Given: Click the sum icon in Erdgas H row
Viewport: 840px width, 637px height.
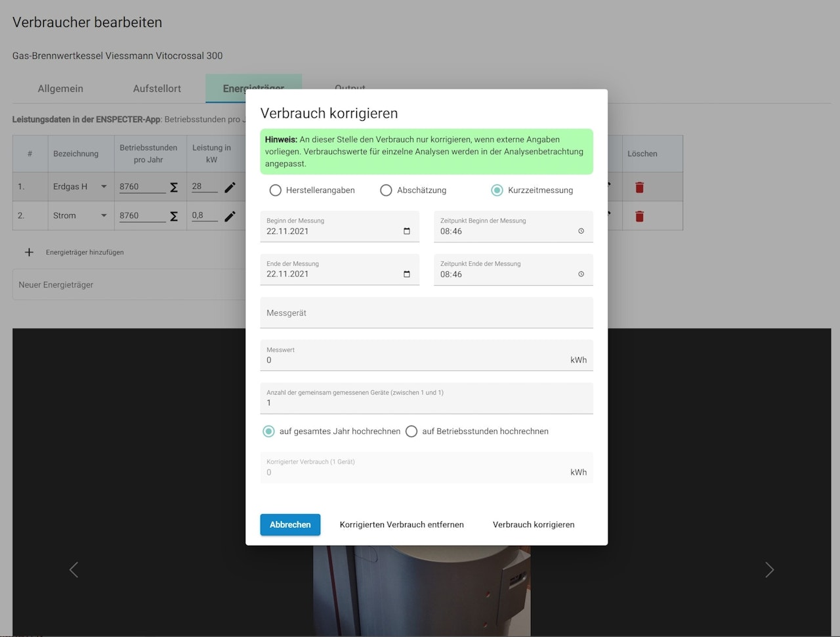Looking at the screenshot, I should coord(174,187).
